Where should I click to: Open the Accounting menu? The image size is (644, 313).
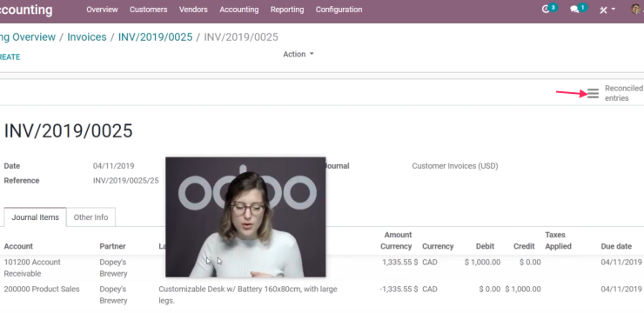click(239, 10)
